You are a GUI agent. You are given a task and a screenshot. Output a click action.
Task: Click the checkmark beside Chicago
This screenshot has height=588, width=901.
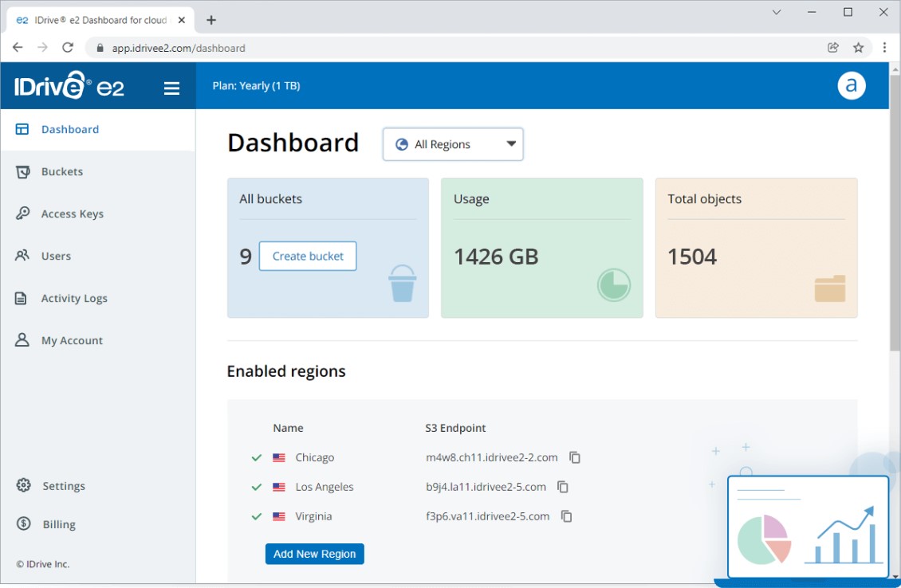click(256, 457)
